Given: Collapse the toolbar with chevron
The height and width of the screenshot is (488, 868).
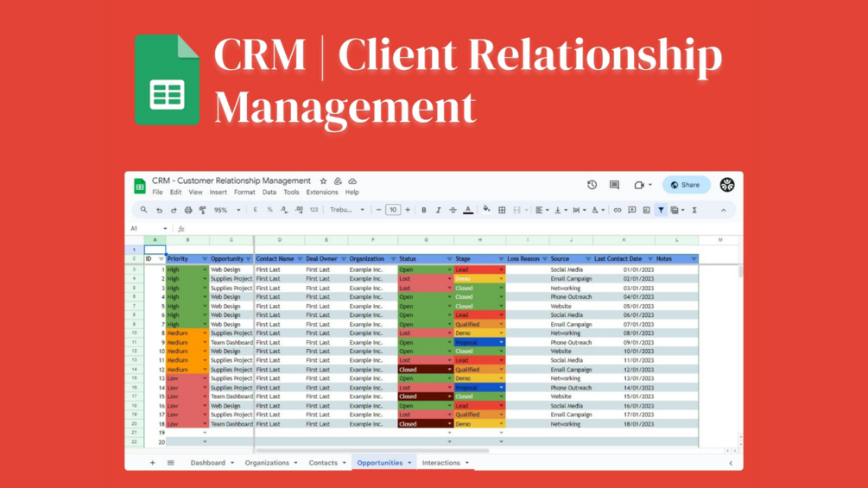Looking at the screenshot, I should (x=724, y=210).
